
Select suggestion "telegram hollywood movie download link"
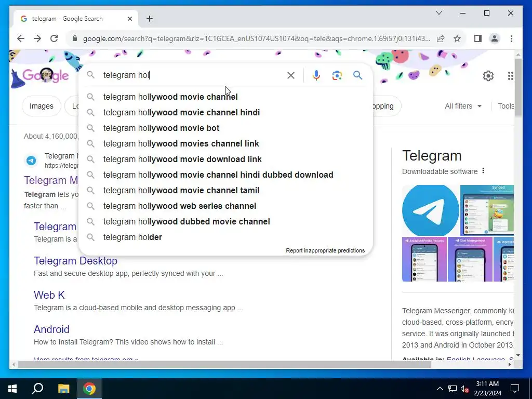tap(225, 159)
